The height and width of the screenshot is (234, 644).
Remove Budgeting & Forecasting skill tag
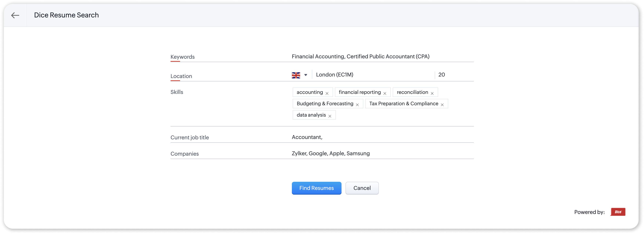tap(357, 105)
